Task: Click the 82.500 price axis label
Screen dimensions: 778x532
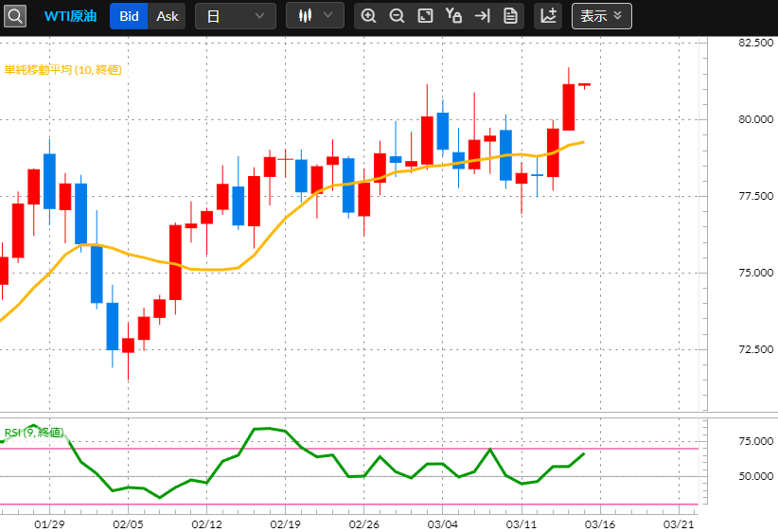Action: (755, 43)
